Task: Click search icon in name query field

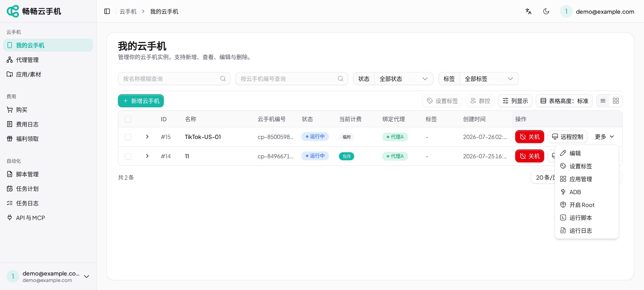Action: tap(223, 79)
